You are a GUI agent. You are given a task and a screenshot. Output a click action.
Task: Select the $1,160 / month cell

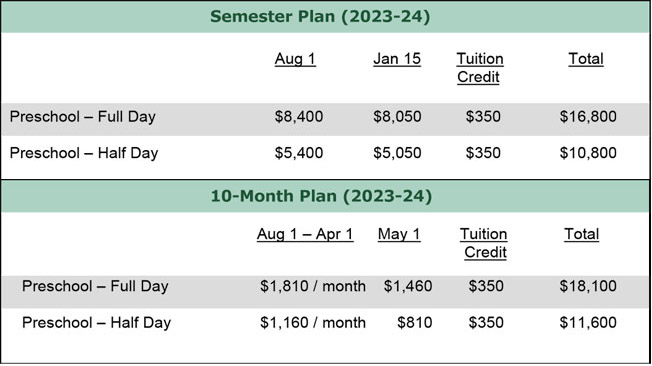313,323
